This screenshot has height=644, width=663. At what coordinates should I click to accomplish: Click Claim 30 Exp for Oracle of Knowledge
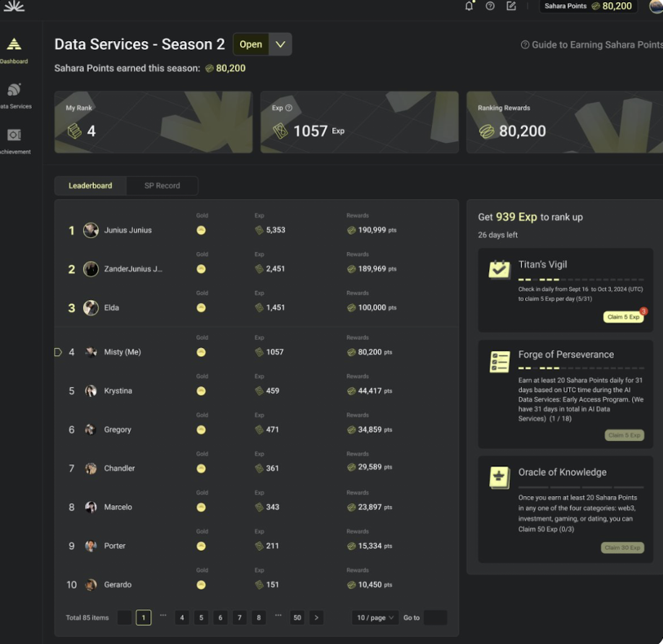click(x=622, y=548)
